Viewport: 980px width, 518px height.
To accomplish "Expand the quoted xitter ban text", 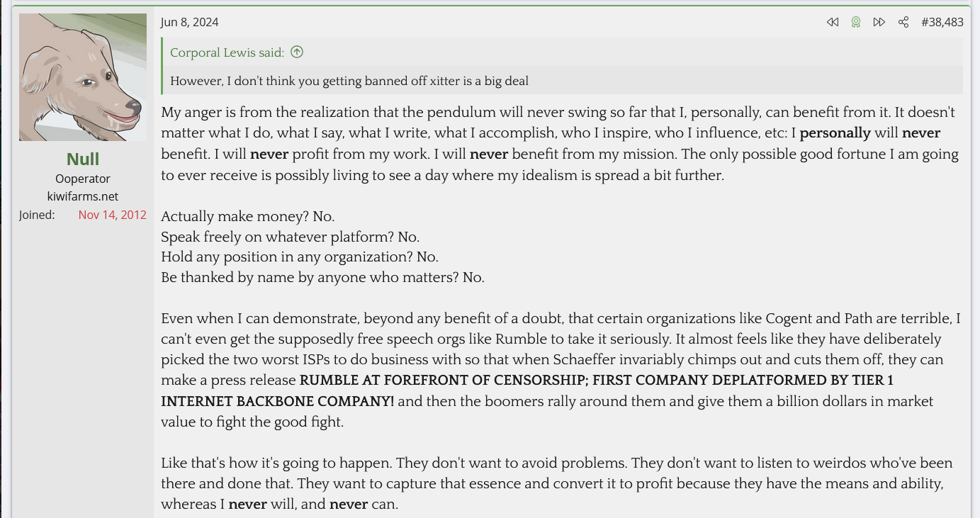I will pos(349,81).
